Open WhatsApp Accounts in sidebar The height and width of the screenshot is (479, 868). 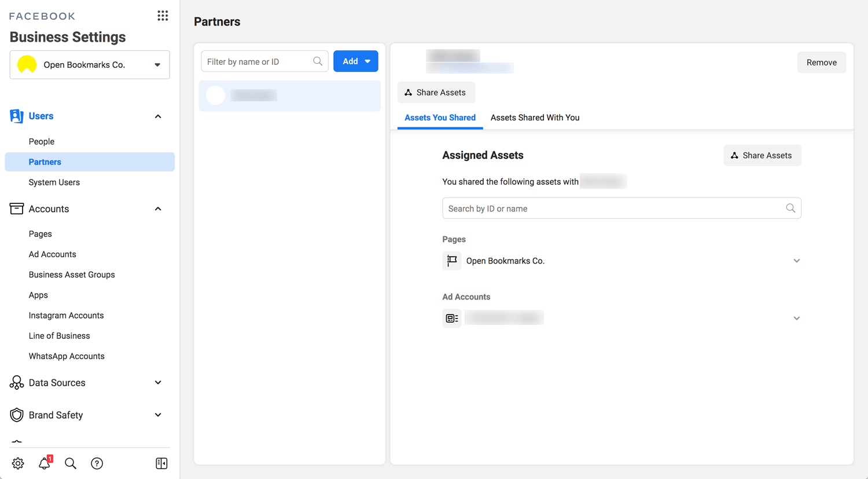[x=67, y=356]
